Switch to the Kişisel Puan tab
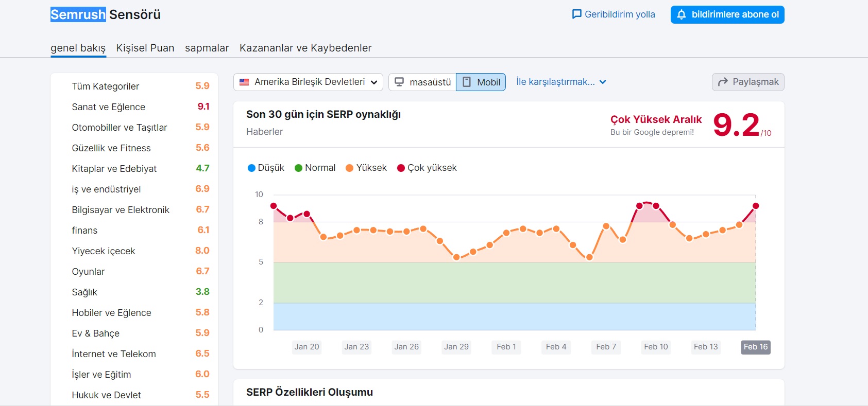The width and height of the screenshot is (868, 406). point(145,48)
